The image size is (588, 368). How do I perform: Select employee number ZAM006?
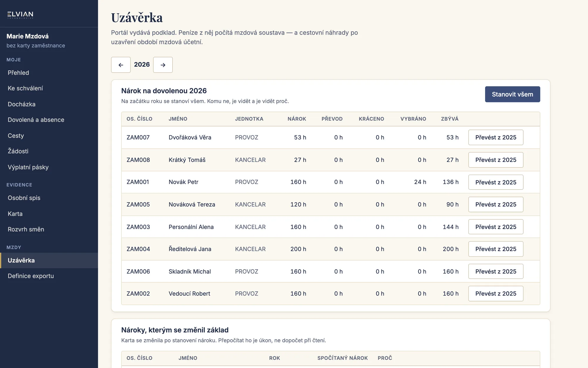(138, 271)
